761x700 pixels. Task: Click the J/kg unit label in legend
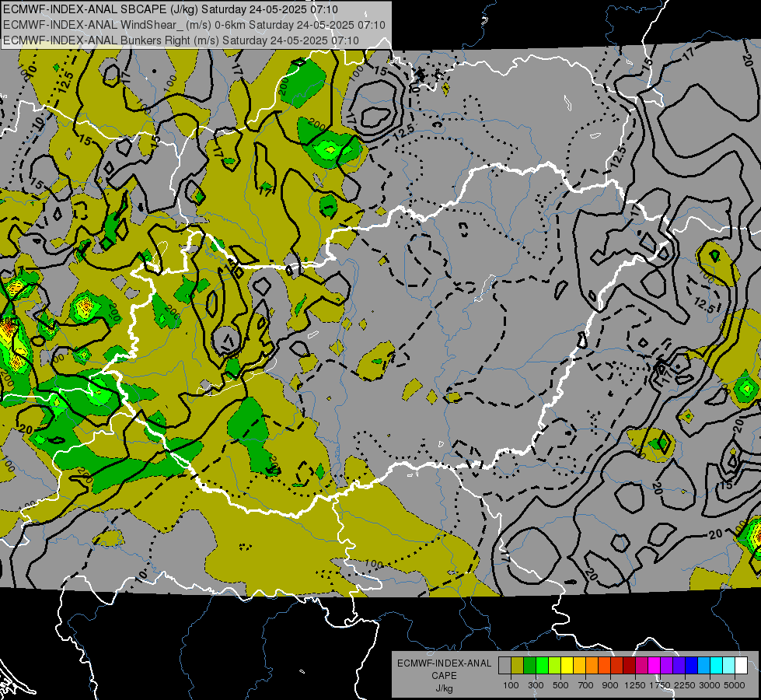click(444, 688)
